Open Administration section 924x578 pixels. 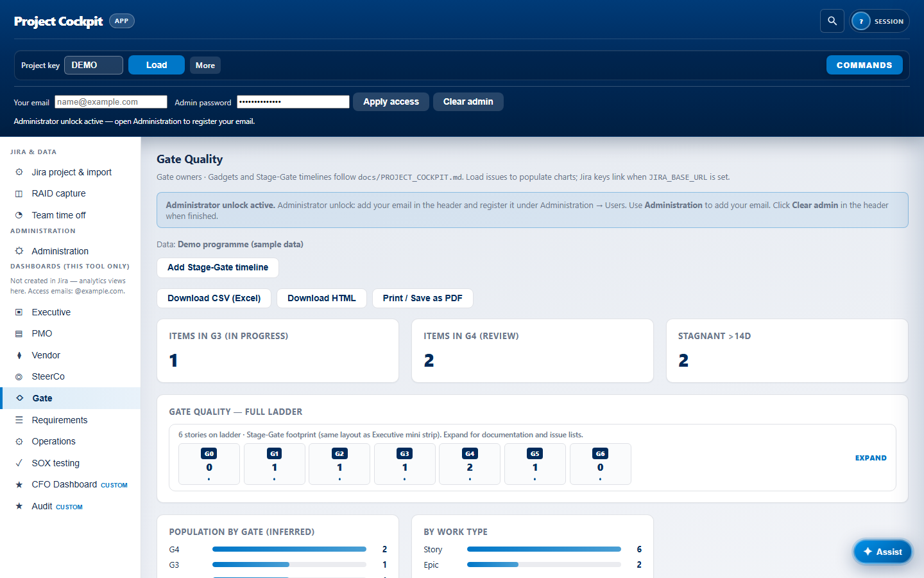[x=71, y=251]
